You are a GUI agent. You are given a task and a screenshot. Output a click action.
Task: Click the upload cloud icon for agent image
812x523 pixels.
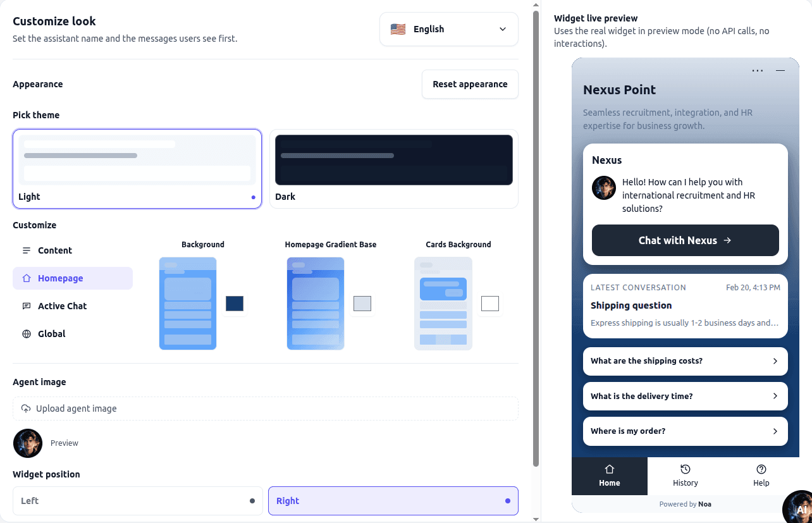(26, 408)
